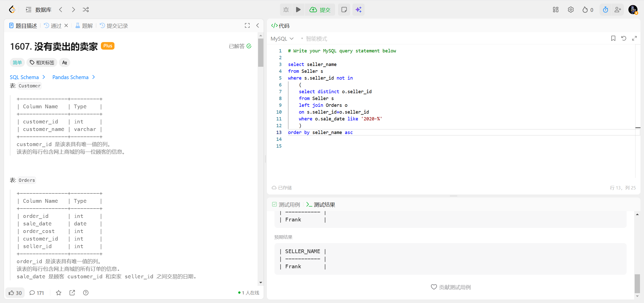
Task: Open the layout grid settings
Action: 555,10
